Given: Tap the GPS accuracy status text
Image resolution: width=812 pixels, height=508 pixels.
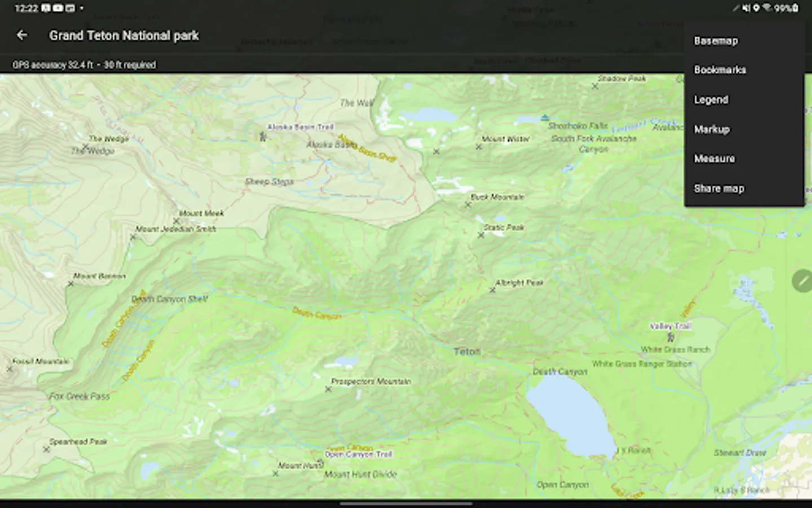Looking at the screenshot, I should point(85,65).
